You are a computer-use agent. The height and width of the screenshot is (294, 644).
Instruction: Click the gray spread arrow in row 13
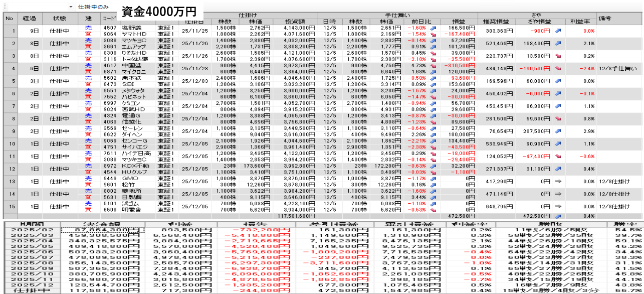pos(557,181)
